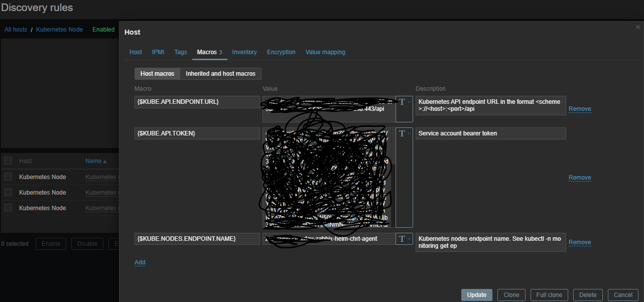644x302 pixels.
Task: Open type dropdown for KUBE.NODES.ENDPOINT.NAME macro
Action: point(404,239)
